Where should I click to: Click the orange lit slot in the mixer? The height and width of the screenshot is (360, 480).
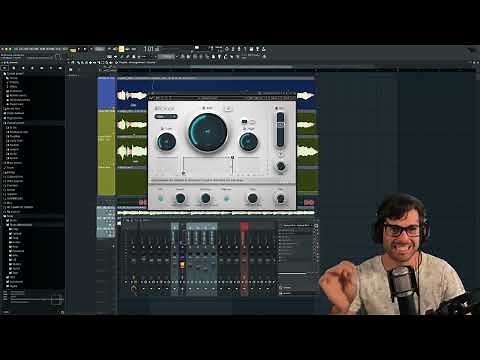(182, 265)
